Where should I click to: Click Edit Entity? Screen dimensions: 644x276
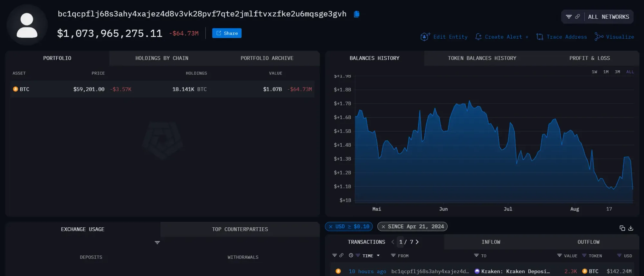point(450,37)
